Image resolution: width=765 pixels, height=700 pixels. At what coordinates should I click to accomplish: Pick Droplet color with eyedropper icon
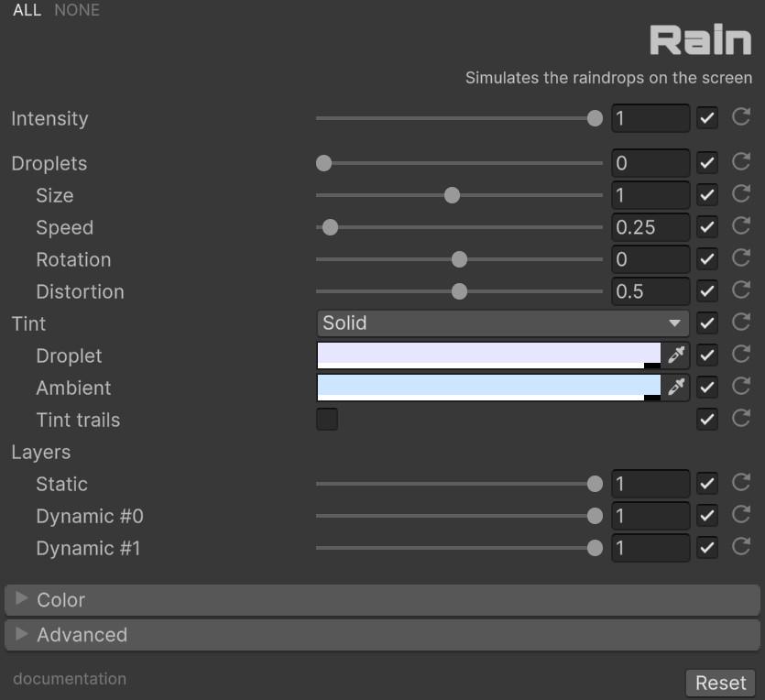pos(676,355)
